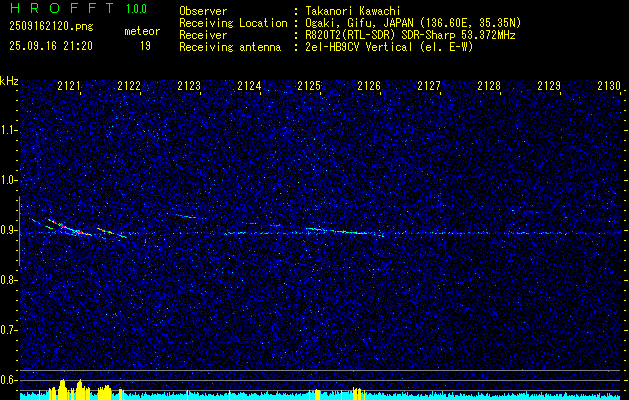Click time axis marker 2124

249,86
